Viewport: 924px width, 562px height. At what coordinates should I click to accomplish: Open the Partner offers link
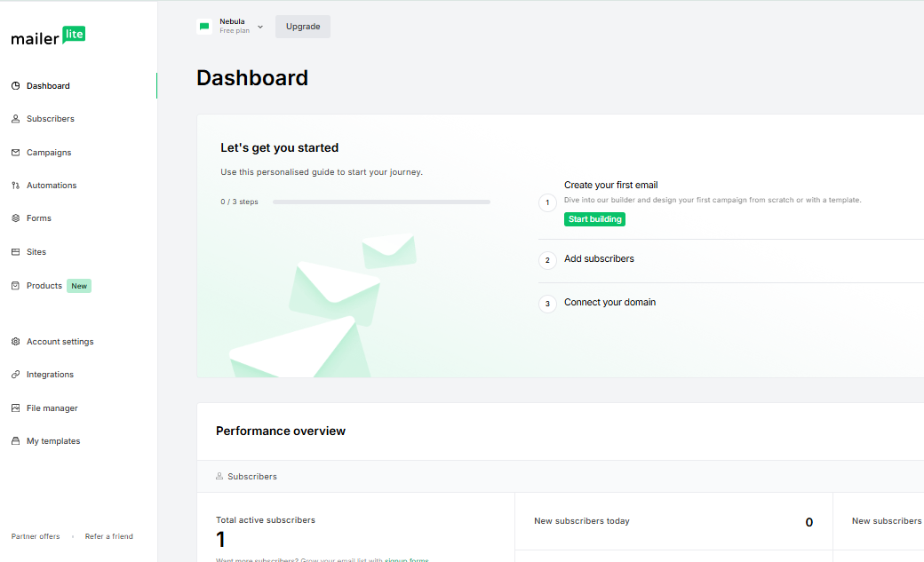click(36, 536)
